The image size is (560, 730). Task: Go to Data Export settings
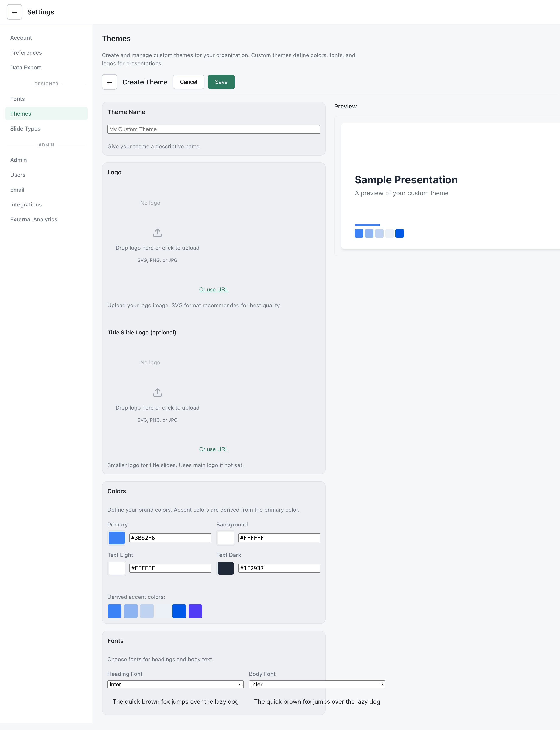point(46,67)
